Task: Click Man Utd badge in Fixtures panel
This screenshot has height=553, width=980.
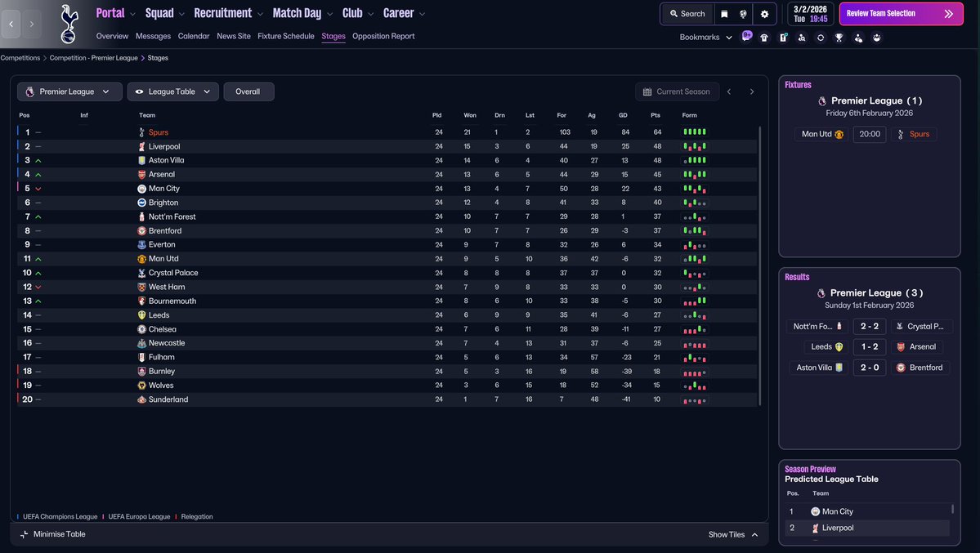Action: 839,134
